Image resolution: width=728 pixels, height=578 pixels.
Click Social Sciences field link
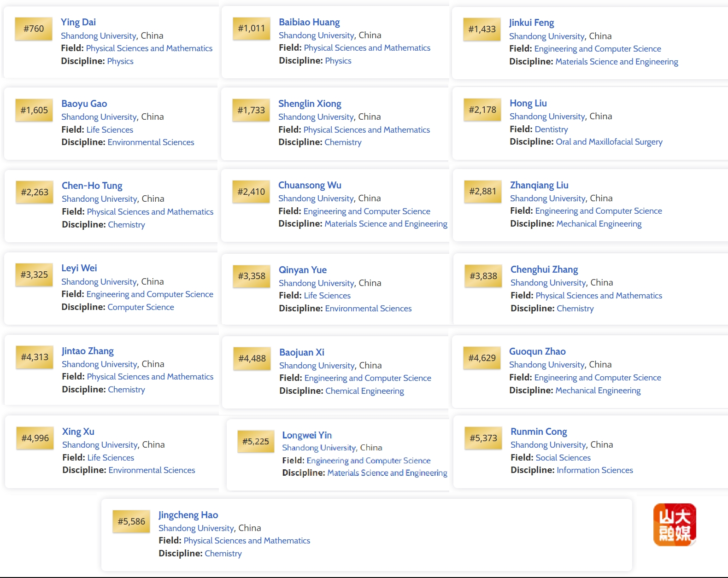[563, 458]
